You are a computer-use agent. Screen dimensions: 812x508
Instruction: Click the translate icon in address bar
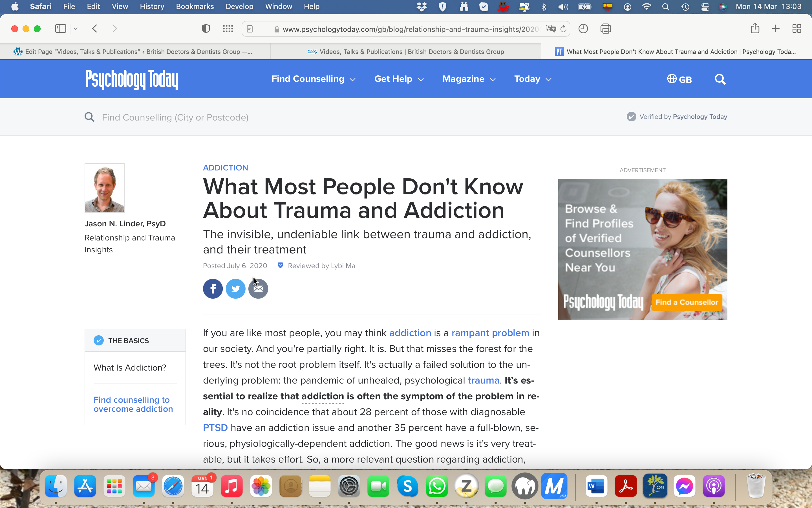pos(551,29)
